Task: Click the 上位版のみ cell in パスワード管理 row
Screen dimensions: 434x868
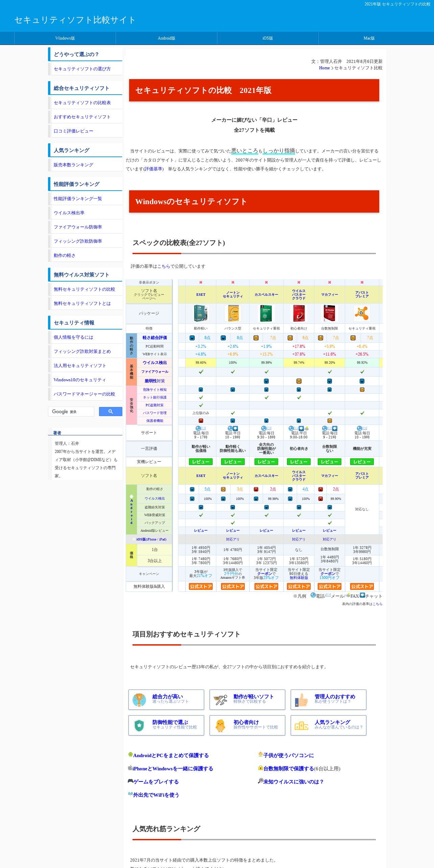Action: (201, 413)
